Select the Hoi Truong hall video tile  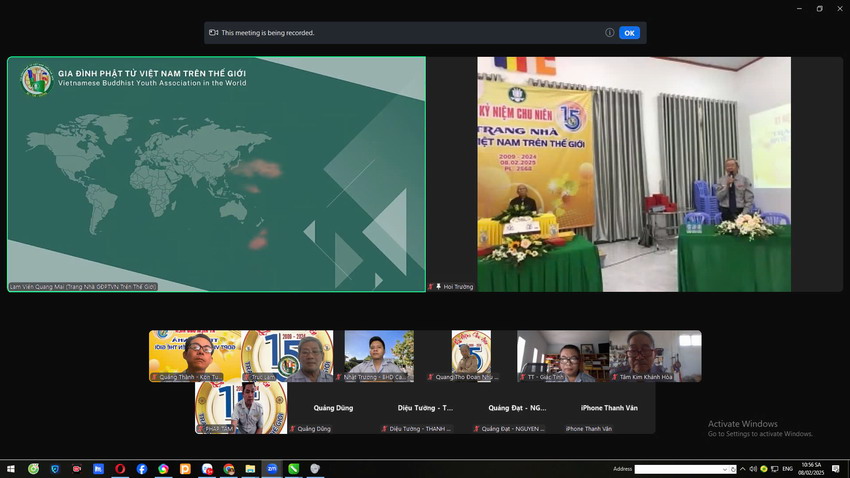pos(634,174)
